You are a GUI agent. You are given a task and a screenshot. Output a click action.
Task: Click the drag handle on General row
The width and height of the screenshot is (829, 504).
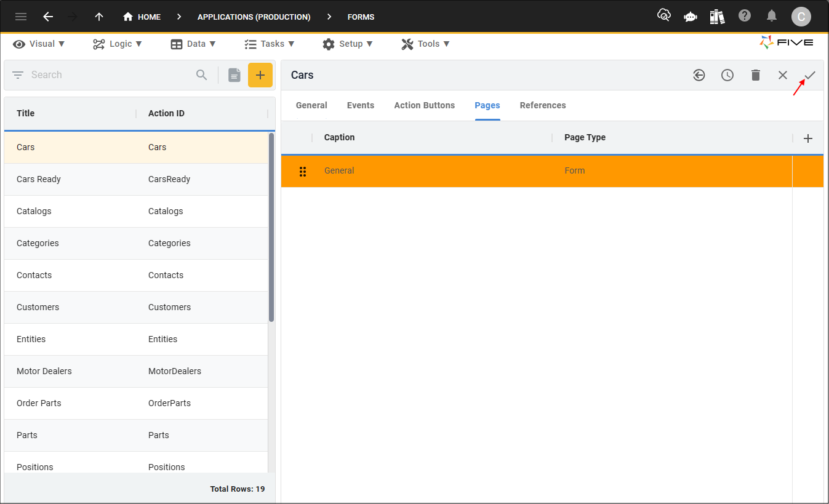coord(303,172)
